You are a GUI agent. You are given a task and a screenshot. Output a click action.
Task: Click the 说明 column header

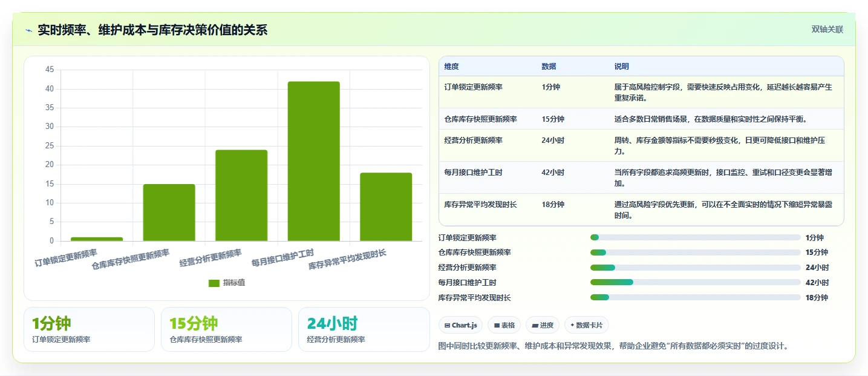click(x=621, y=67)
